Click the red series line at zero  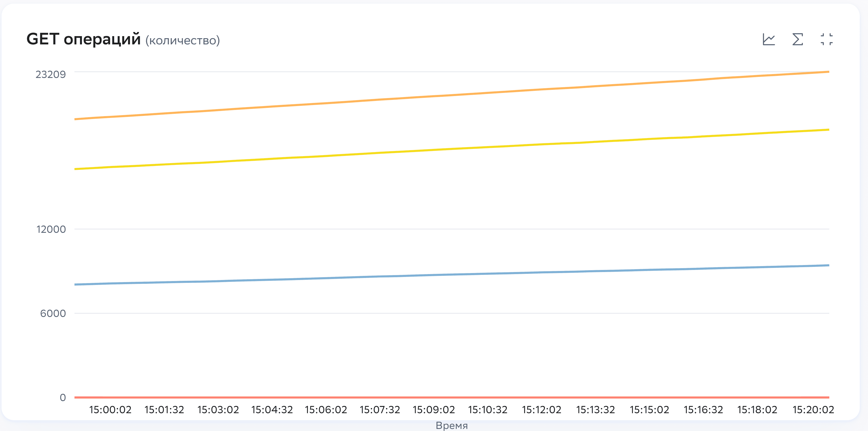point(452,397)
